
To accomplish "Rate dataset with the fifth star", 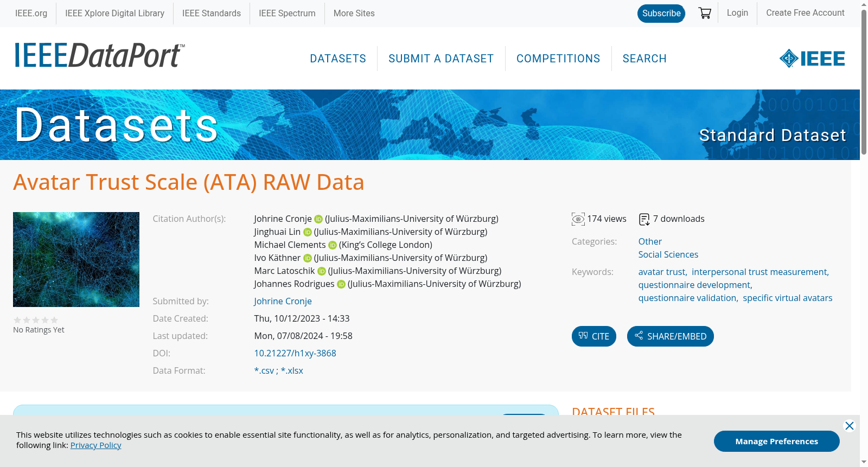I will click(54, 320).
